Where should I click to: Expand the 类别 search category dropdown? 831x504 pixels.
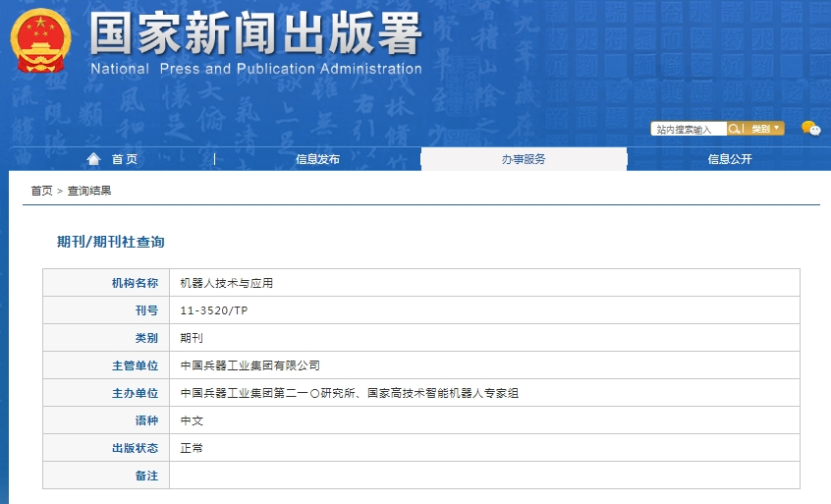766,129
